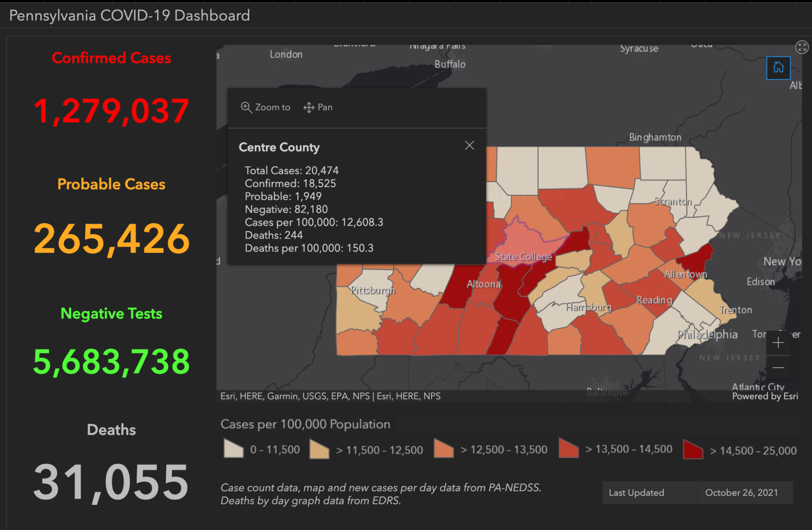Click the map Home default extent icon
This screenshot has width=812, height=530.
(778, 68)
